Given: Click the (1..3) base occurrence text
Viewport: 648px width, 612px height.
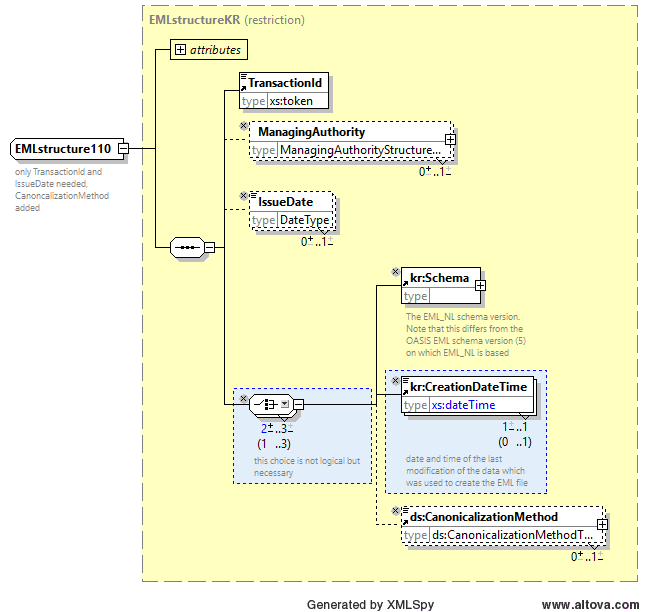Looking at the screenshot, I should (x=274, y=444).
